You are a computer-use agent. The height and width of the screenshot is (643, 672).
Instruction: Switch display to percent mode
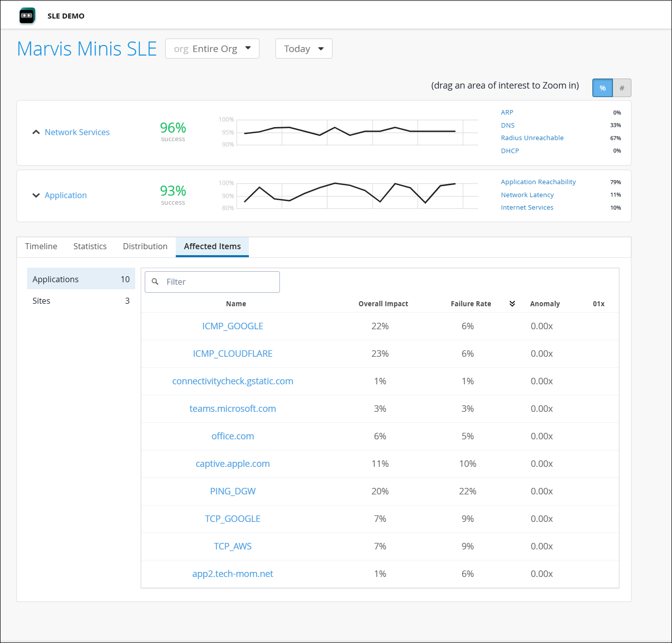(602, 88)
